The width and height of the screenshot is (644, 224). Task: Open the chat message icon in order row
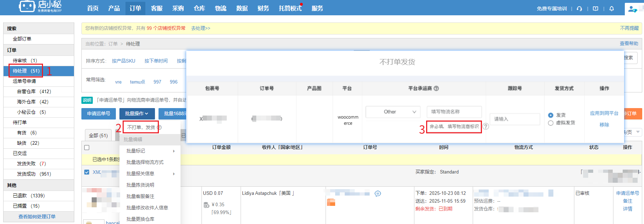378,193
